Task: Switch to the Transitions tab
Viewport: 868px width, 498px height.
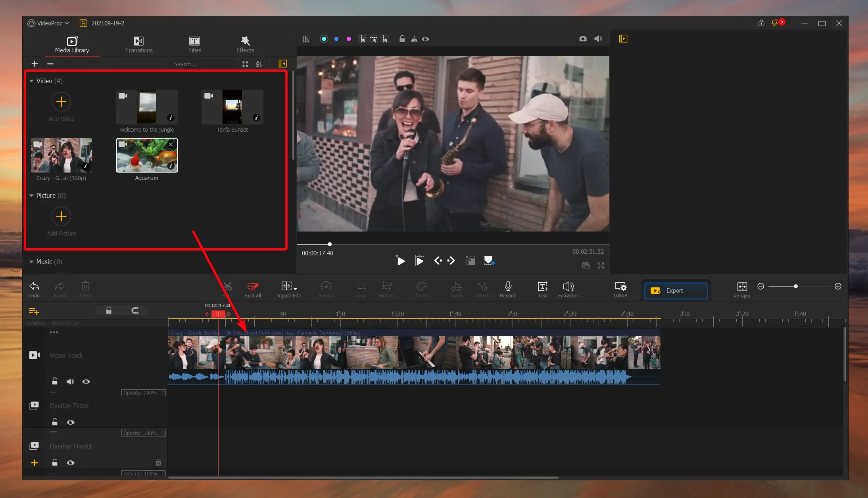Action: [x=138, y=44]
